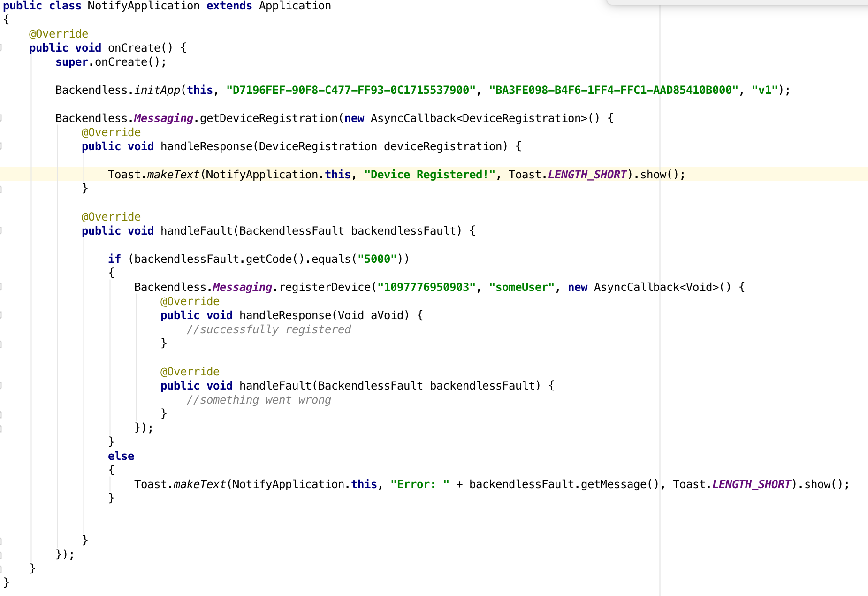Image resolution: width=868 pixels, height=596 pixels.
Task: Click show() on the Error toast line
Action: click(x=824, y=484)
